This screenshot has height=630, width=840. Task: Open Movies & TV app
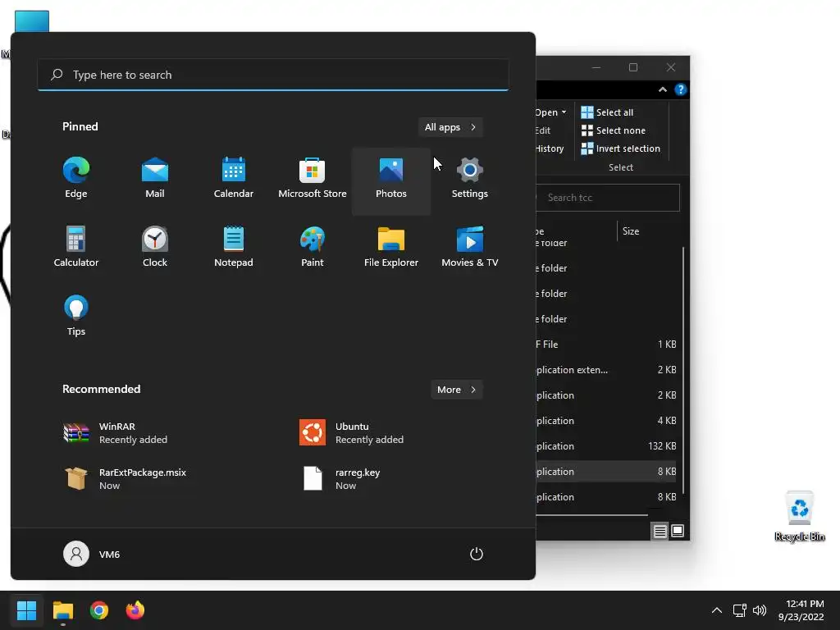(470, 248)
